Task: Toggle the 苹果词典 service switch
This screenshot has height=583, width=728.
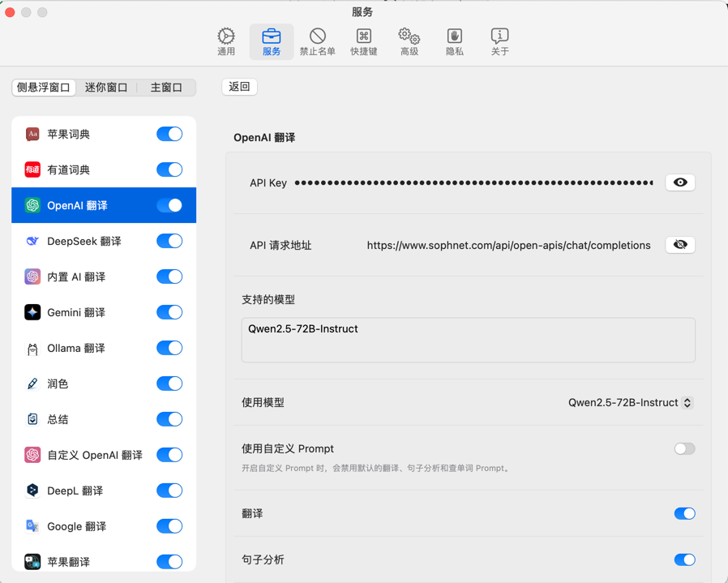Action: tap(169, 135)
